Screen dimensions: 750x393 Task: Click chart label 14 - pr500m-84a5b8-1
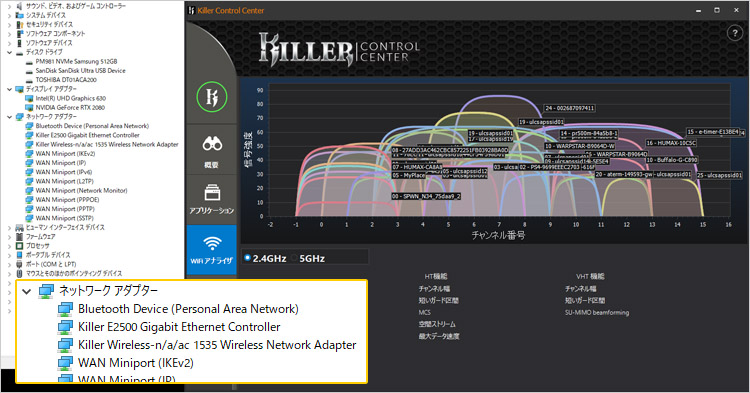pyautogui.click(x=589, y=134)
